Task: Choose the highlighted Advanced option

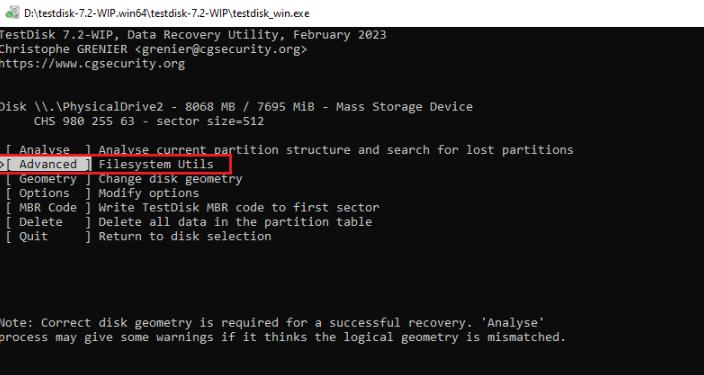Action: tap(48, 164)
